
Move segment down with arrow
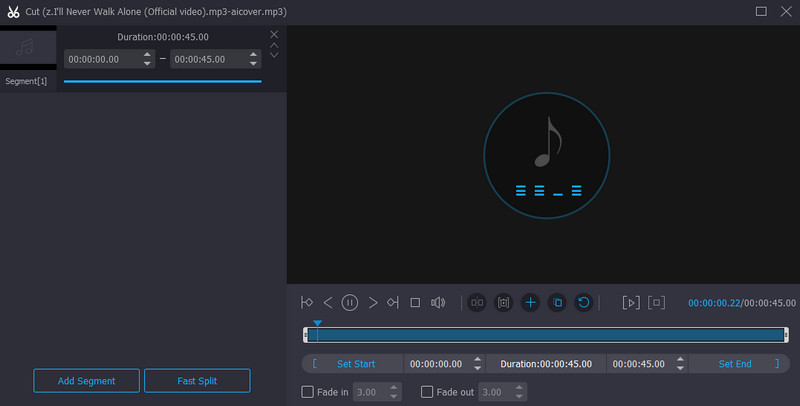point(274,55)
